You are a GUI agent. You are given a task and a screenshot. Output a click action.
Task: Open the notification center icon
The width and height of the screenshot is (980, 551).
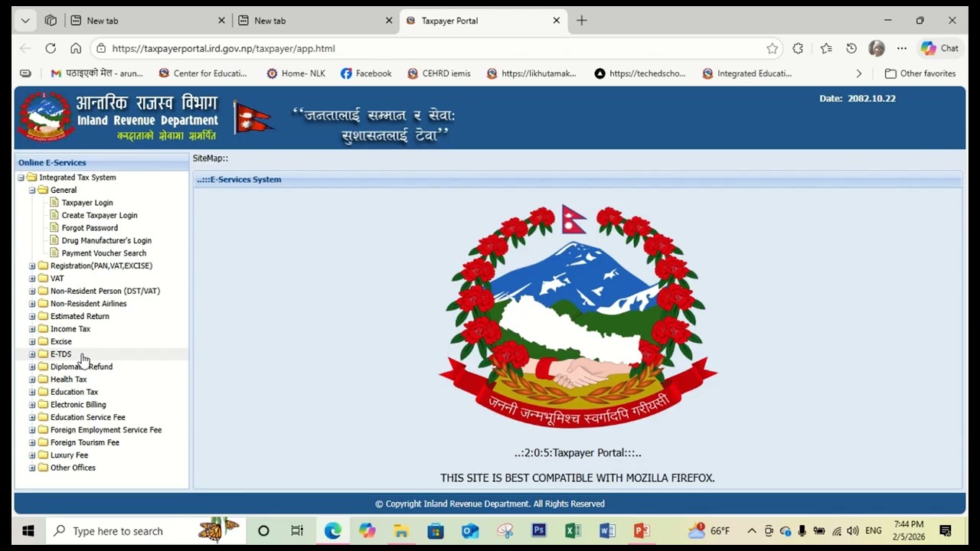[x=946, y=530]
